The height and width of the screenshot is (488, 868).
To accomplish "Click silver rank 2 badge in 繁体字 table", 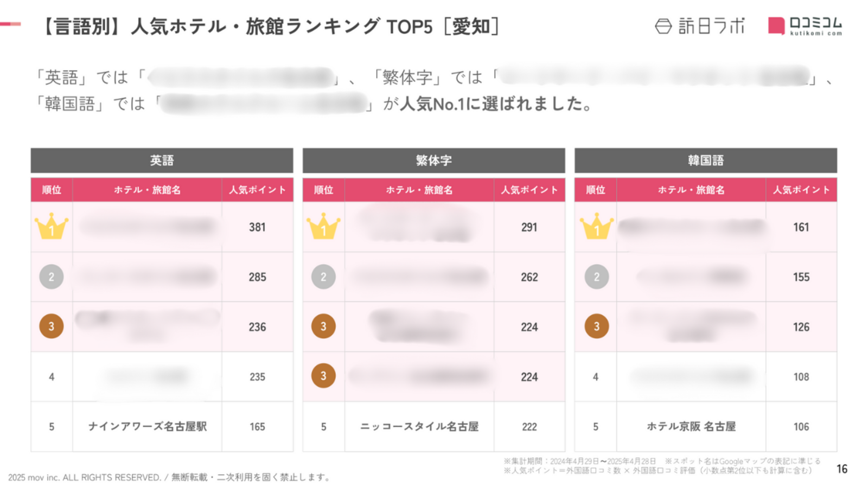I will (x=323, y=277).
